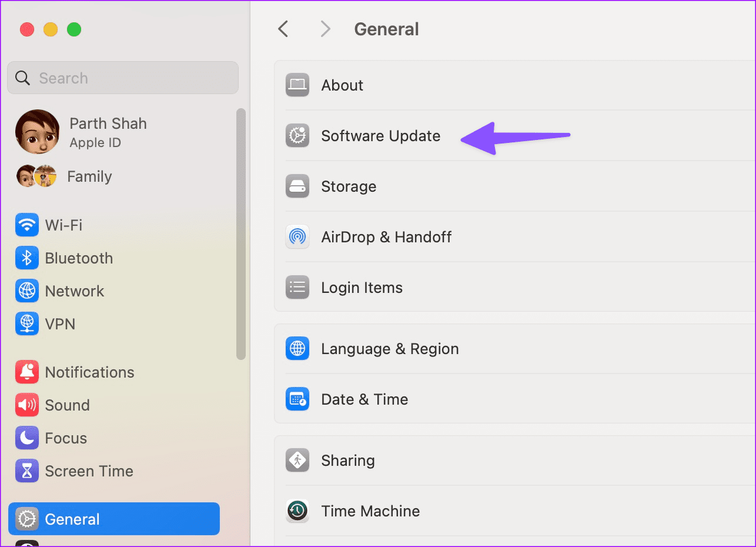Click the AirDrop & Handoff icon
Screen dimensions: 756x547
[297, 237]
